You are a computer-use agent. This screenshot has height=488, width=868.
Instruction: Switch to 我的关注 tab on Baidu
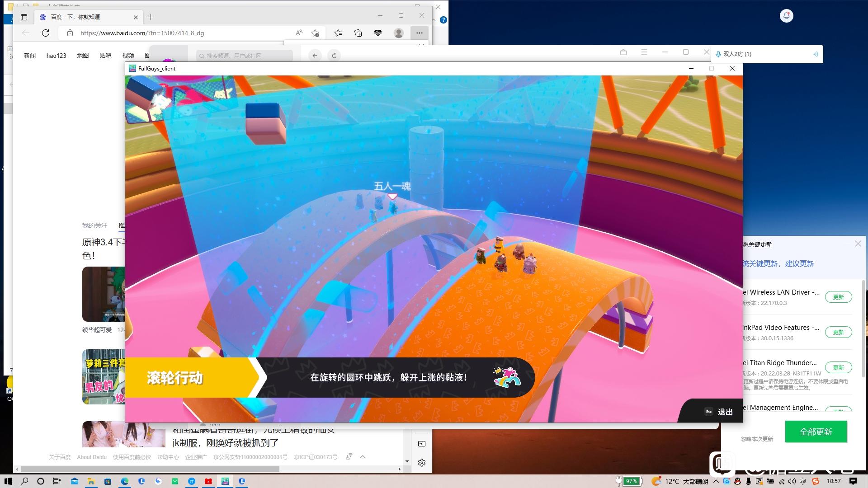tap(95, 225)
